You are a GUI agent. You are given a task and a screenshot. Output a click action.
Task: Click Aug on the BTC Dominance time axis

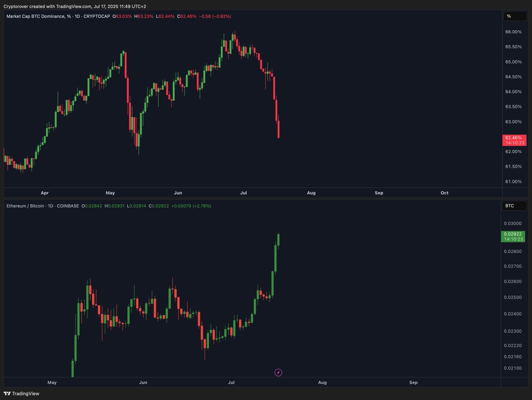(311, 193)
